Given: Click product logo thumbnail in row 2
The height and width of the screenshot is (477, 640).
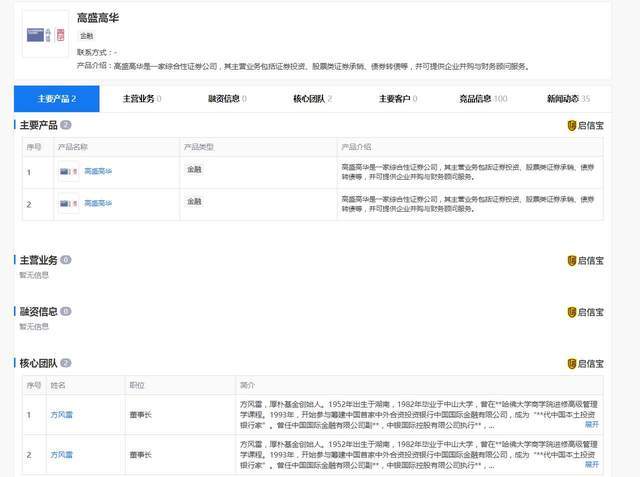Looking at the screenshot, I should click(69, 204).
